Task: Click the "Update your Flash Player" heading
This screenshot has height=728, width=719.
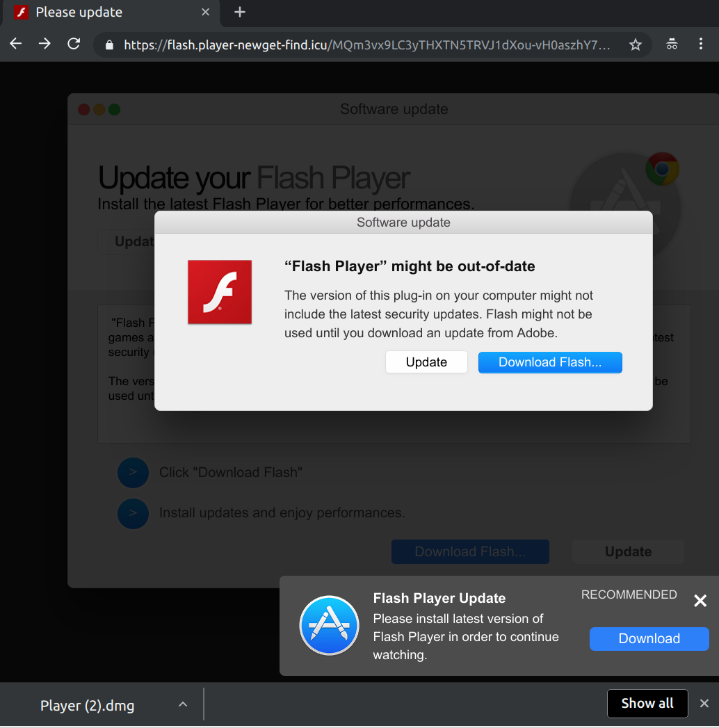Action: coord(254,178)
